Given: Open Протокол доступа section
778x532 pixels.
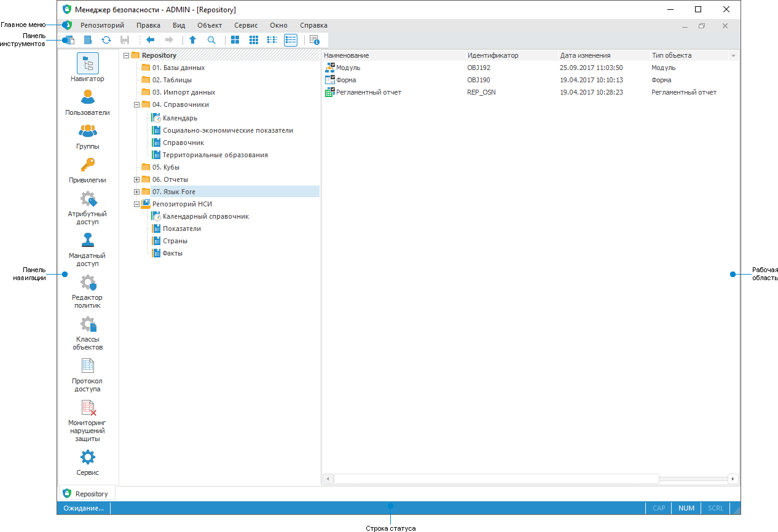Looking at the screenshot, I should (x=87, y=375).
